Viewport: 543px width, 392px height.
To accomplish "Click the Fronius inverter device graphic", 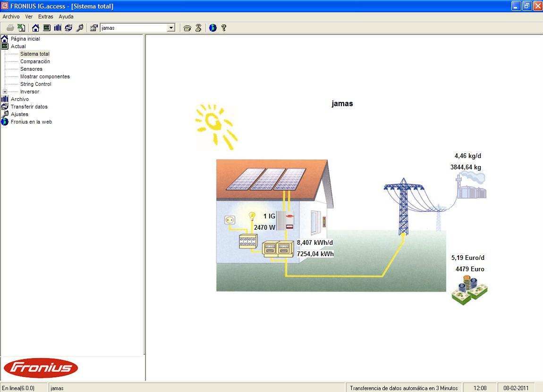I will tap(286, 221).
